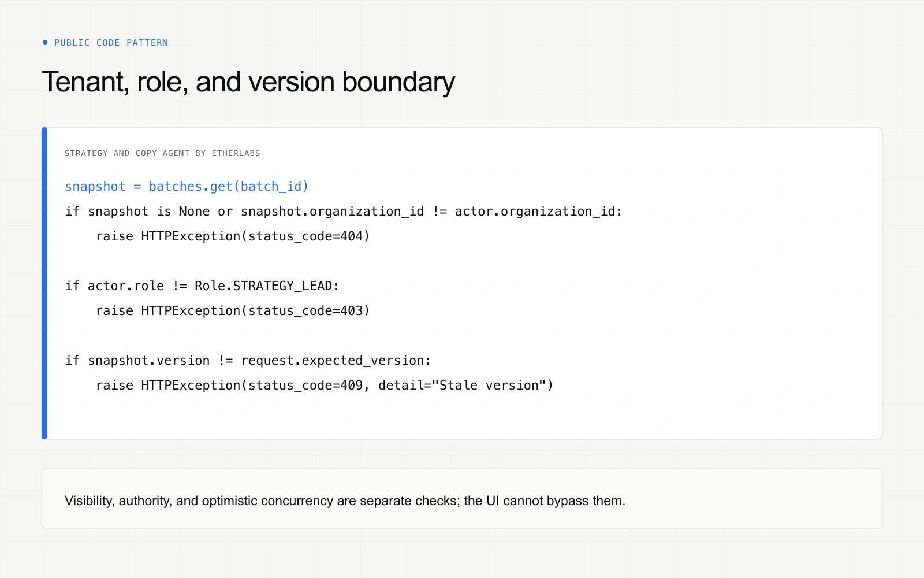Click 'raise HTTPException(status_code=403)' line
The width and height of the screenshot is (924, 578).
[x=233, y=311]
